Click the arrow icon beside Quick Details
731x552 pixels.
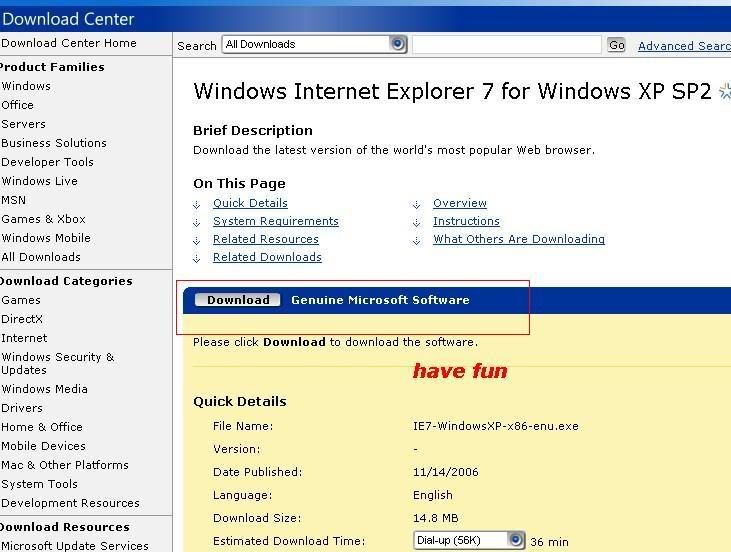[x=197, y=205]
